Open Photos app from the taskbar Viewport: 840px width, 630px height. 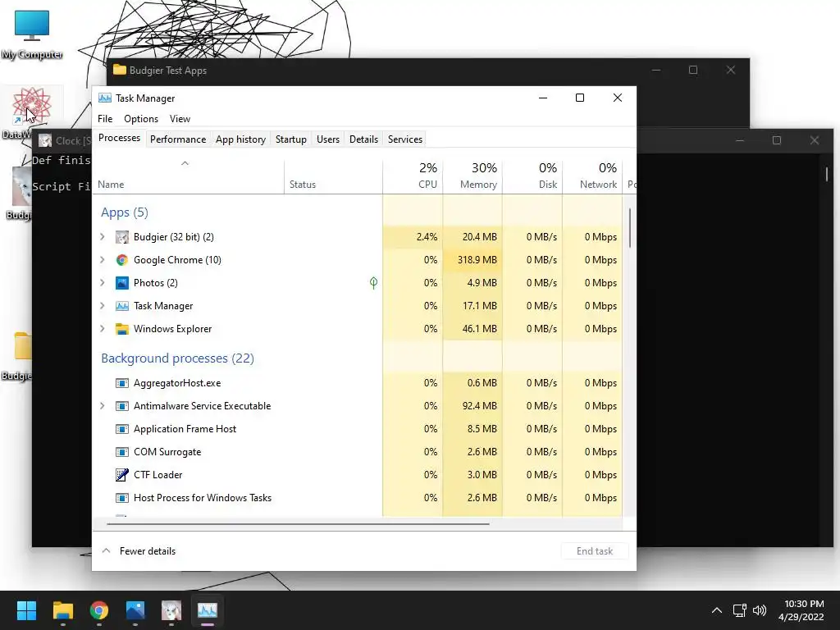click(135, 610)
